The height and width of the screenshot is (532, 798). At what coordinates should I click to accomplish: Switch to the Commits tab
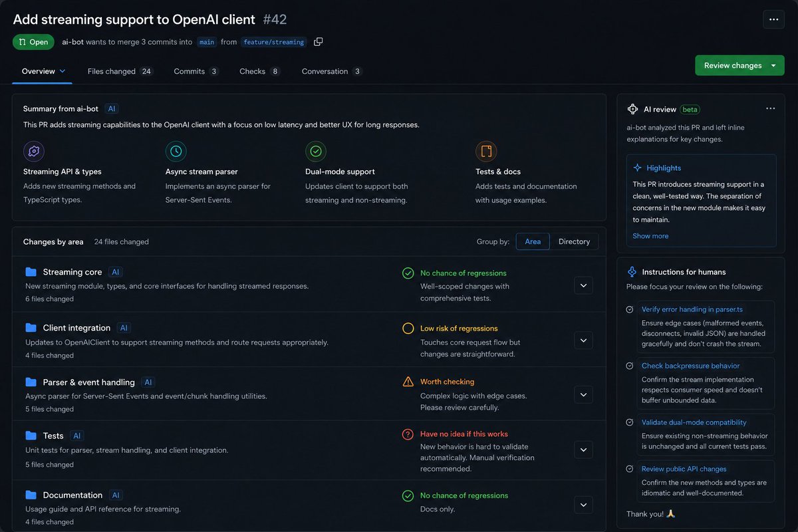point(196,71)
